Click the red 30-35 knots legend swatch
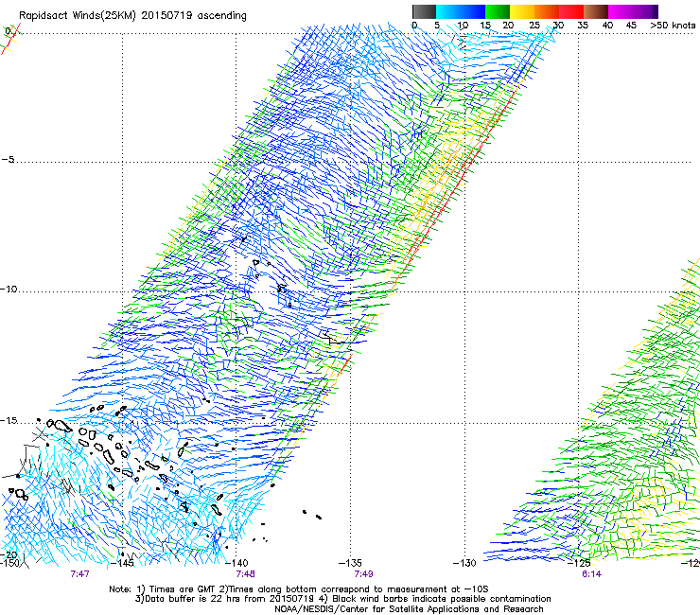The width and height of the screenshot is (700, 615). point(571,11)
